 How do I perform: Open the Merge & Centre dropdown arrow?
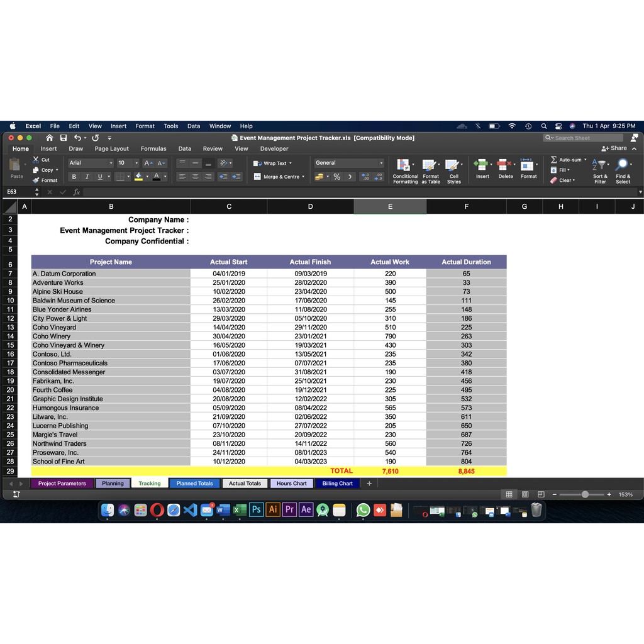coord(303,177)
